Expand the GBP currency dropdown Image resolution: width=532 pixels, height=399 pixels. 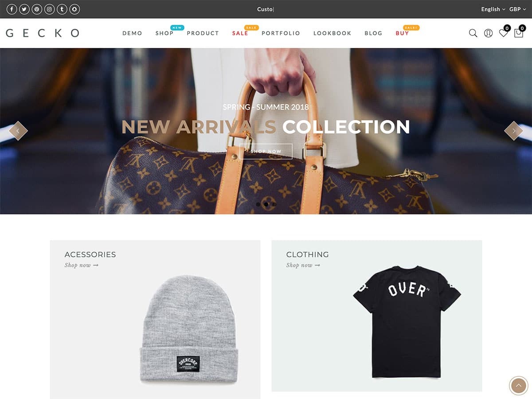pyautogui.click(x=517, y=9)
